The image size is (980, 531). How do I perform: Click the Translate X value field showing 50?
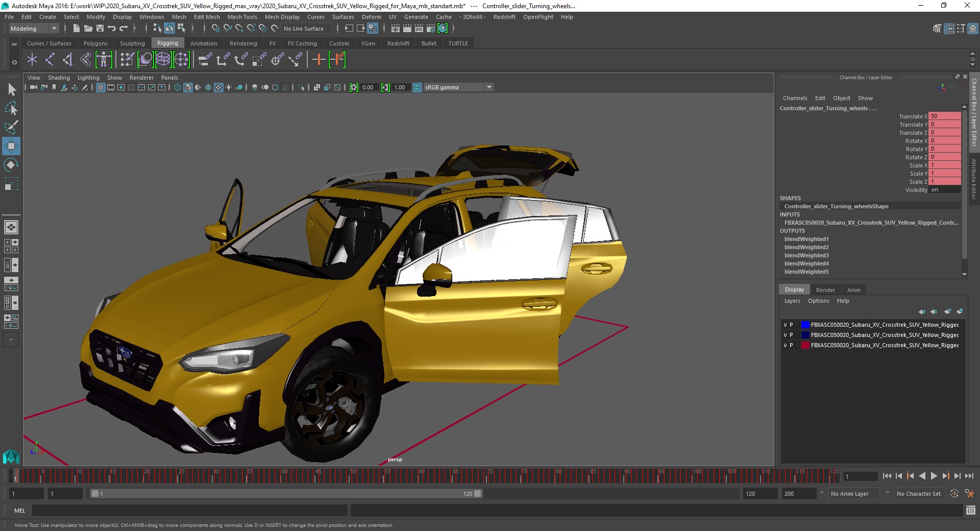point(944,116)
